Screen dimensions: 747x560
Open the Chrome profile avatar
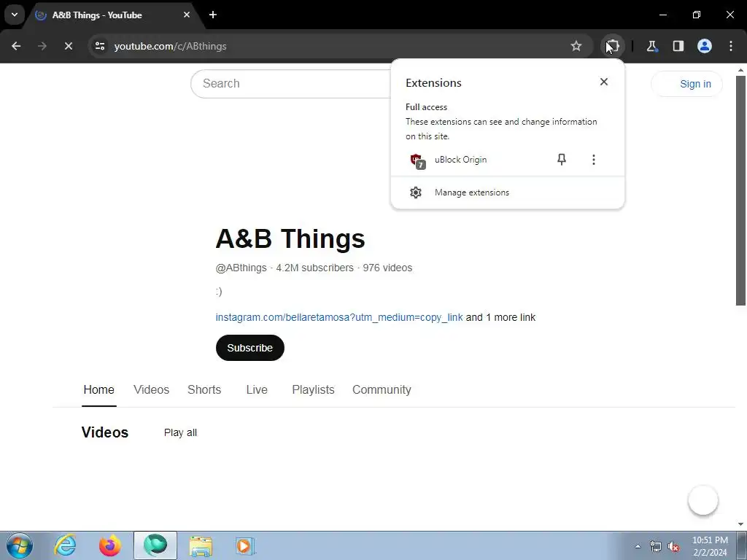705,46
